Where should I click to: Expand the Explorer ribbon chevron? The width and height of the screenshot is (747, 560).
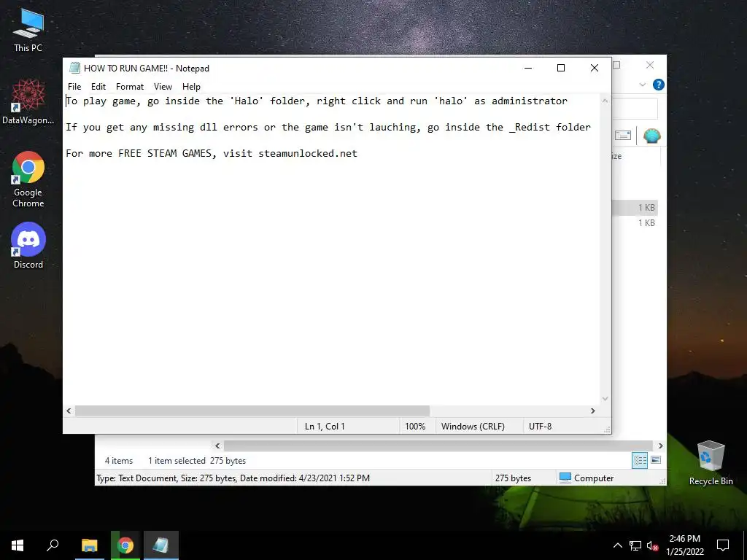pyautogui.click(x=643, y=85)
